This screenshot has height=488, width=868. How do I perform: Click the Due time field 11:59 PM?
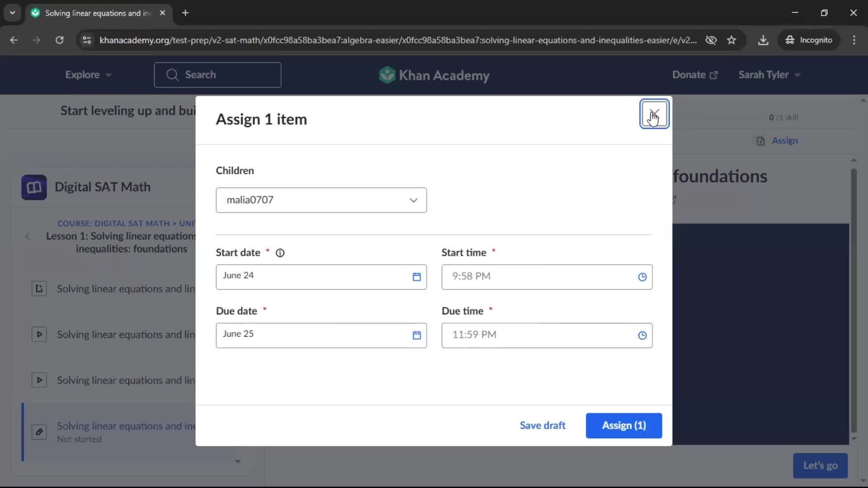[547, 335]
